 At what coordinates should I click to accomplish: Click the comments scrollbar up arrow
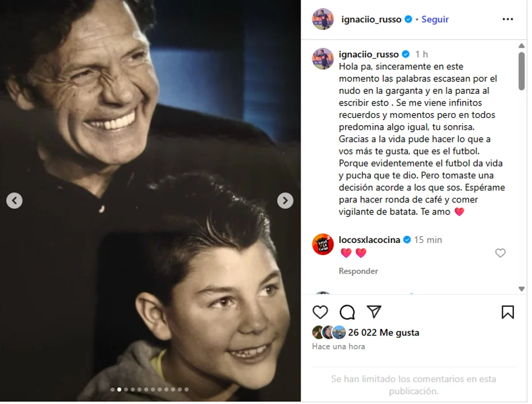[x=521, y=45]
